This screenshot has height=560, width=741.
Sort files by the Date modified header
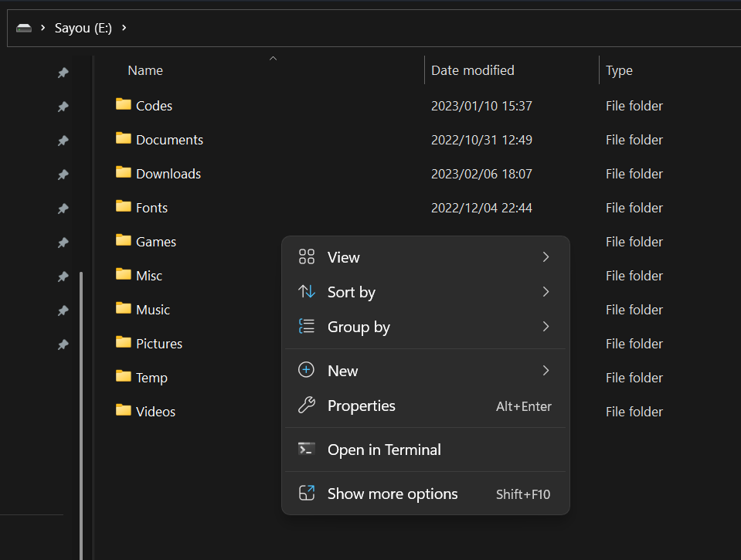click(472, 70)
